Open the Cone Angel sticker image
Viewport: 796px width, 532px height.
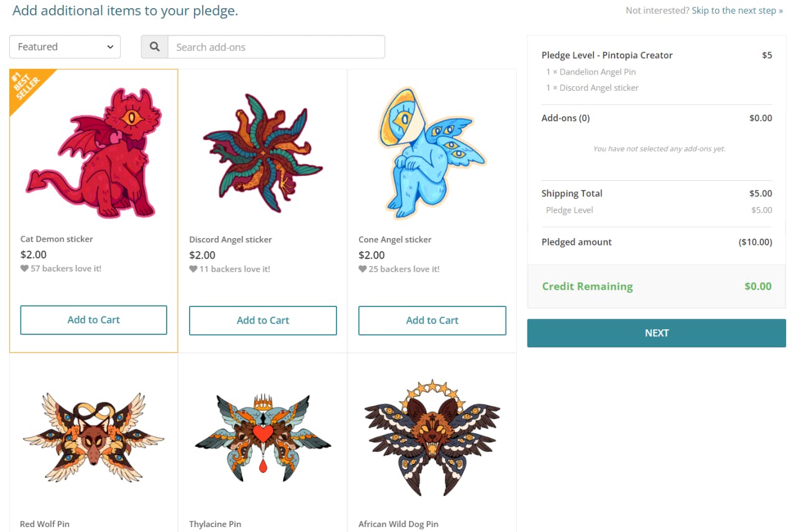tap(432, 153)
